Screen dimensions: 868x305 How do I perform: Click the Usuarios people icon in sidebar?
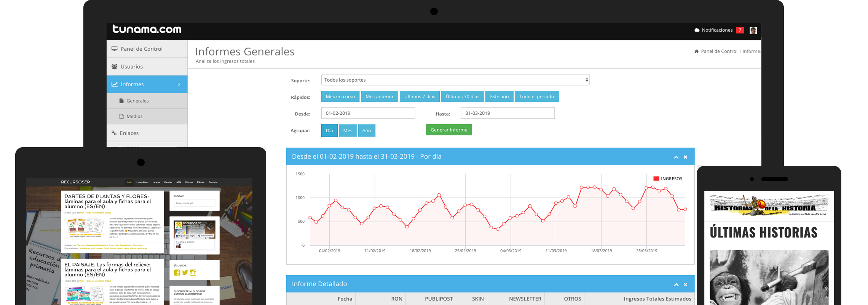(x=114, y=66)
